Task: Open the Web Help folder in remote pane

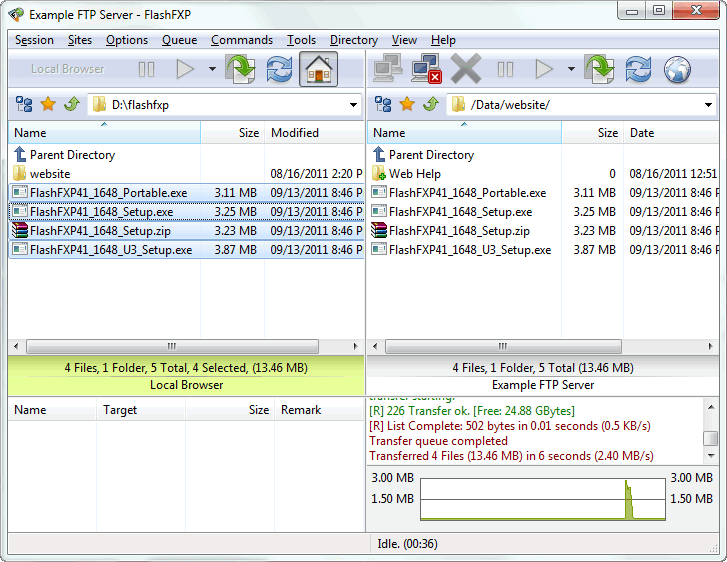Action: [x=414, y=174]
